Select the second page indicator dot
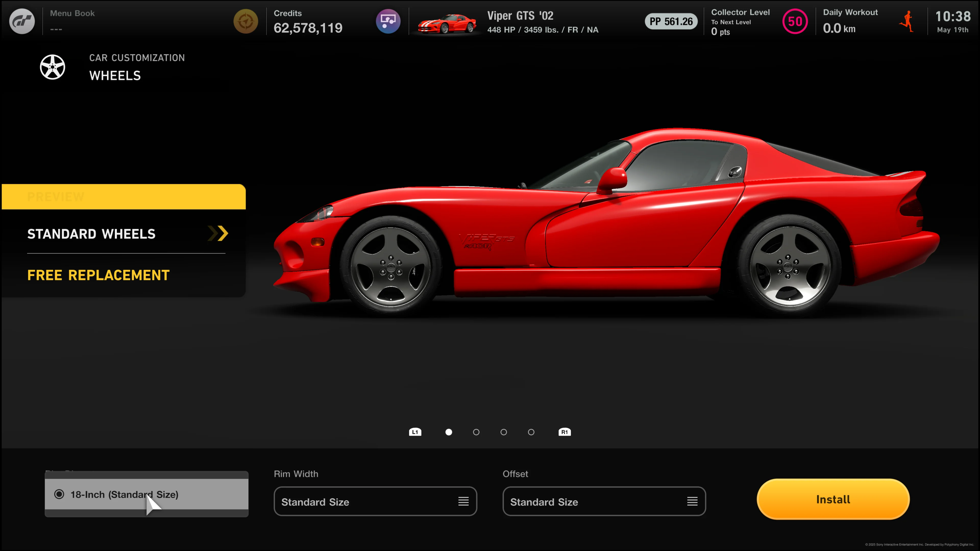980x551 pixels. 476,432
